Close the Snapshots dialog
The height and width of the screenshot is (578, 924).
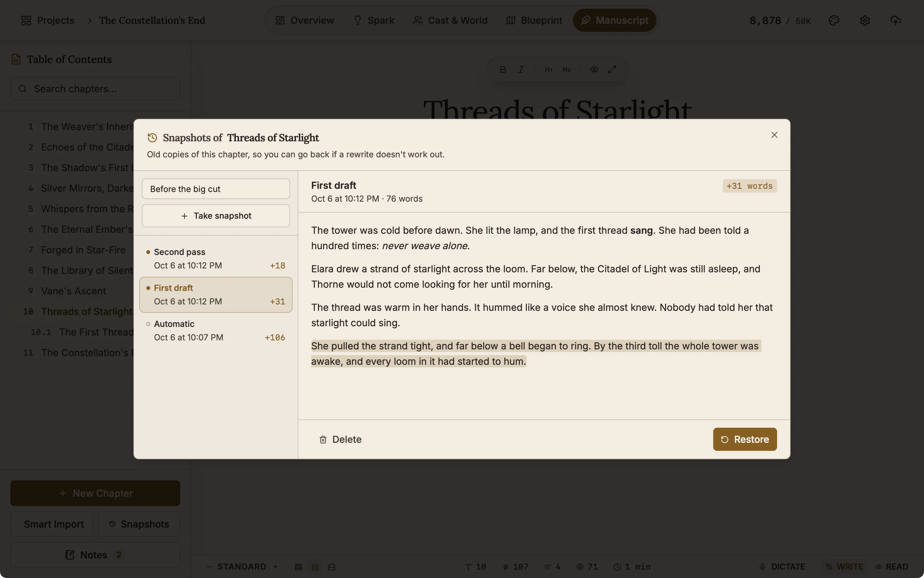pyautogui.click(x=774, y=135)
